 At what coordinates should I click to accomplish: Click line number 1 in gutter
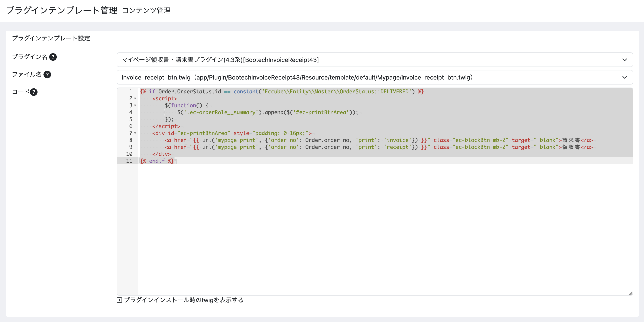coord(130,92)
